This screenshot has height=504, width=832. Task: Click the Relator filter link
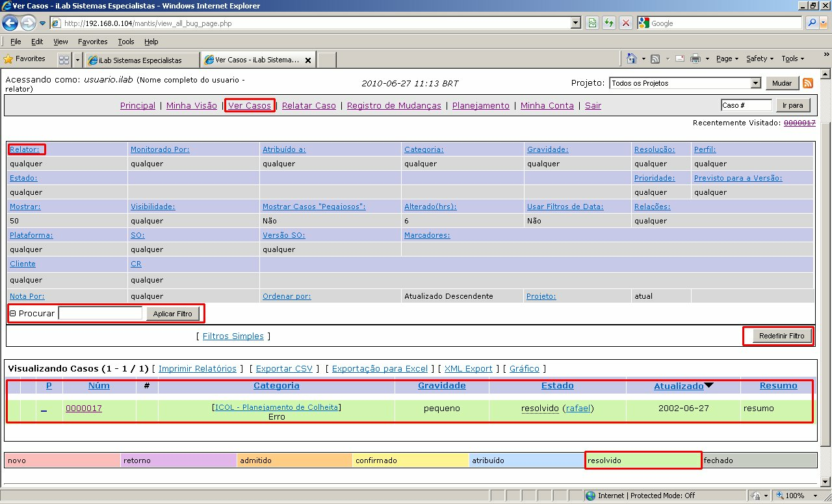tap(24, 149)
